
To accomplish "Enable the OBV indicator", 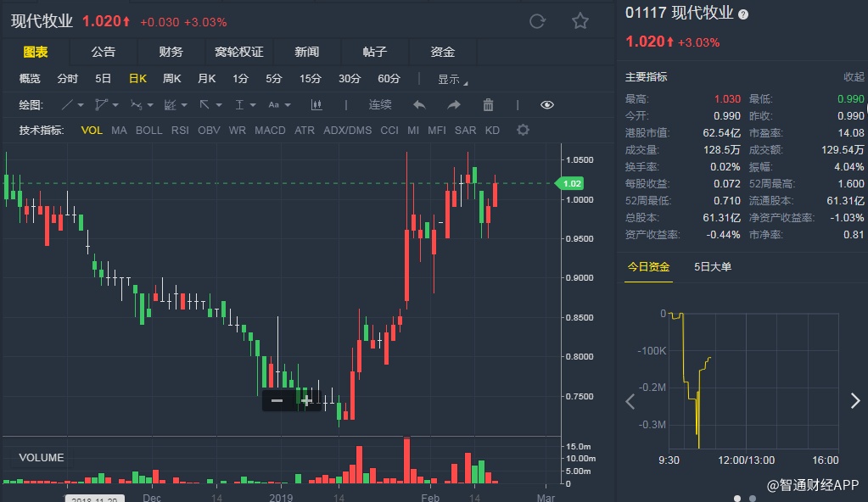I will click(210, 130).
